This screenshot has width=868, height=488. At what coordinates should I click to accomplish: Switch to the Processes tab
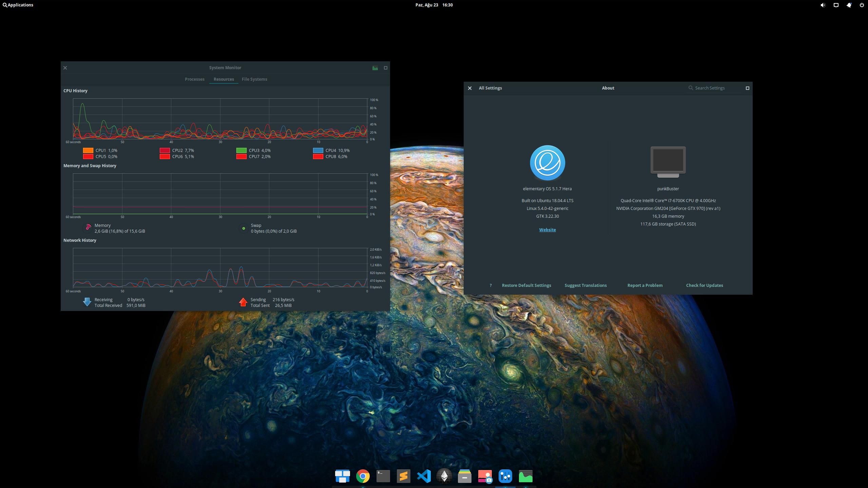pos(194,79)
